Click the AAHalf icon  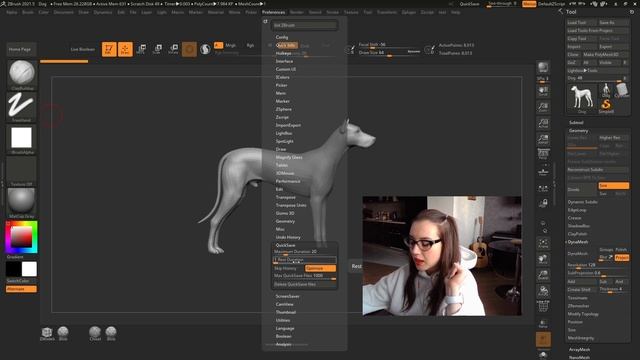coord(543,139)
